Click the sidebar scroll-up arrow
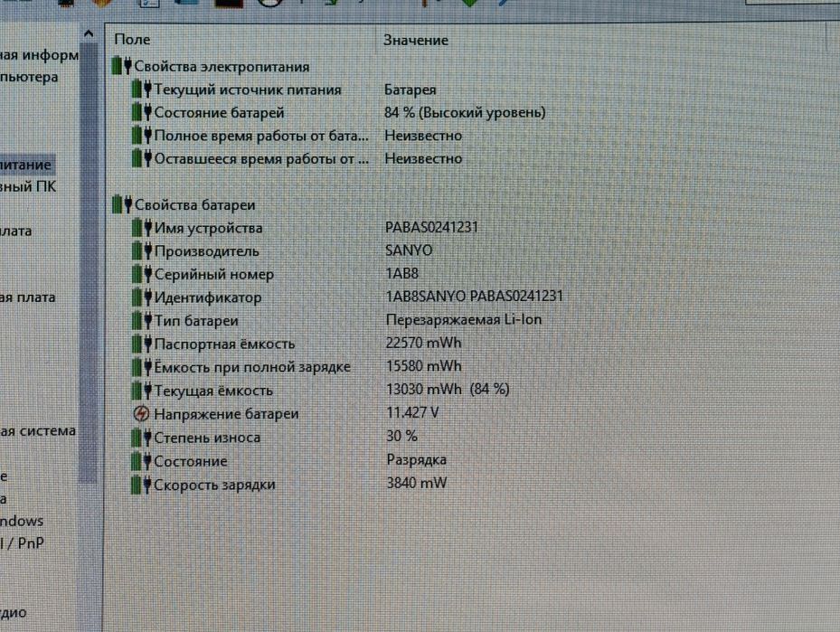840x632 pixels. pos(89,33)
